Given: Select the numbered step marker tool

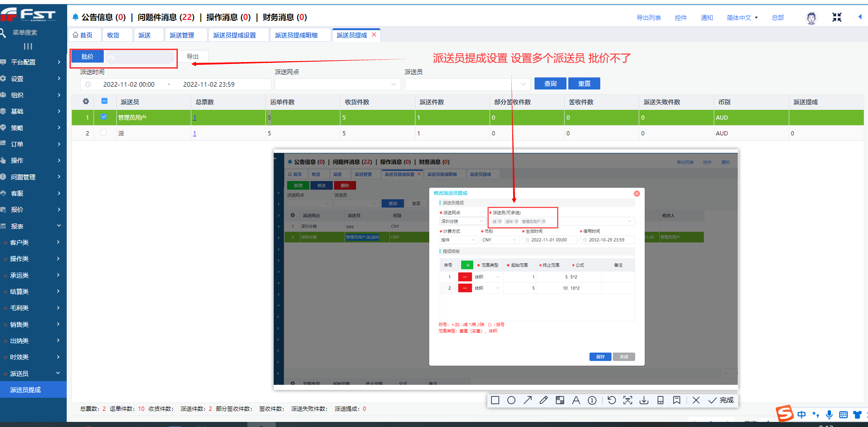Looking at the screenshot, I should click(x=592, y=400).
